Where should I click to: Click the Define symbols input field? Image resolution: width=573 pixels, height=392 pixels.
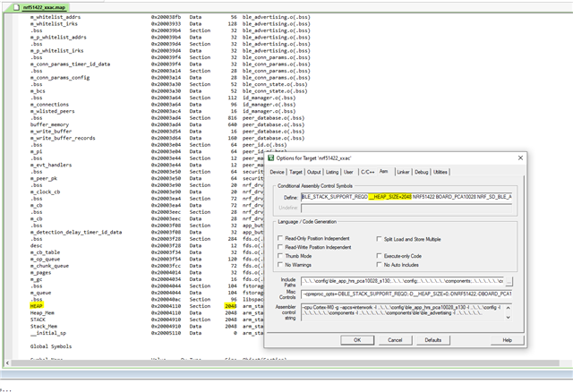[406, 197]
